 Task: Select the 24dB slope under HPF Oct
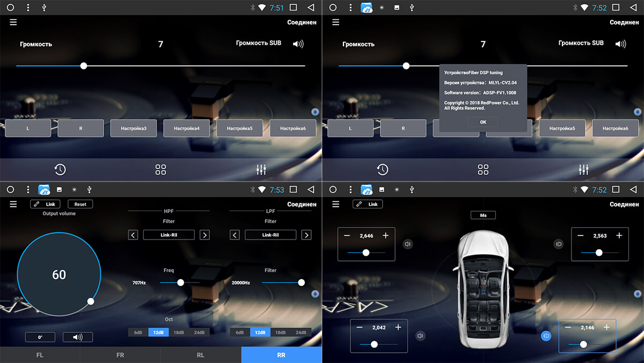click(x=199, y=332)
